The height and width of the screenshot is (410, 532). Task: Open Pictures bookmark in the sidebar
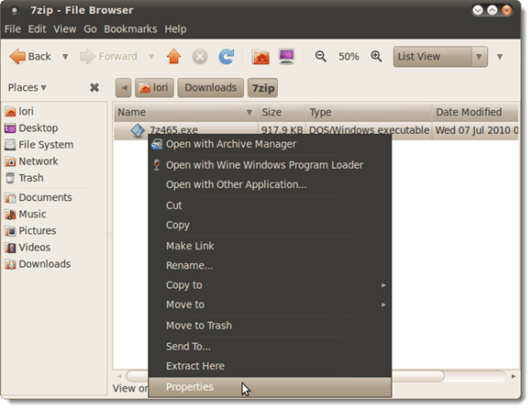pos(30,231)
